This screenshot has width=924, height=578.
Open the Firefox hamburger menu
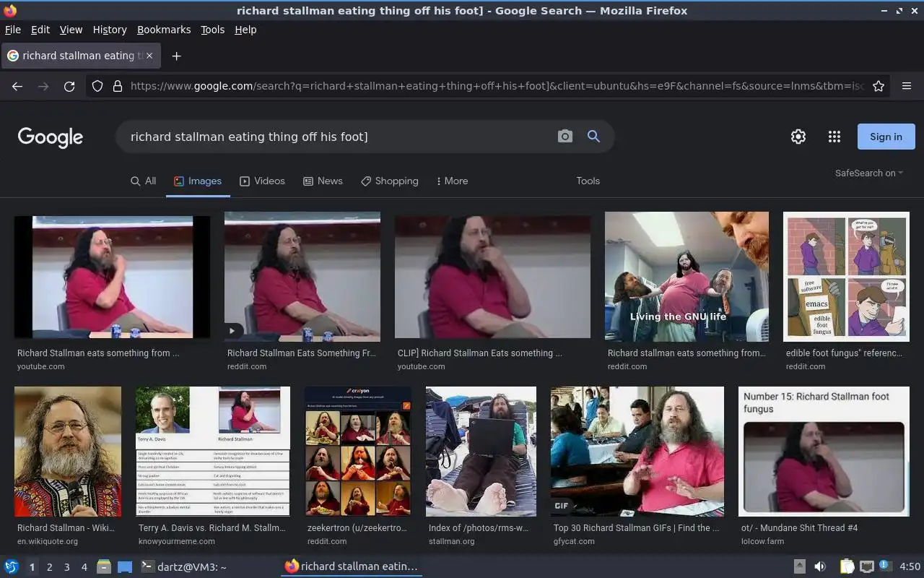pyautogui.click(x=907, y=86)
